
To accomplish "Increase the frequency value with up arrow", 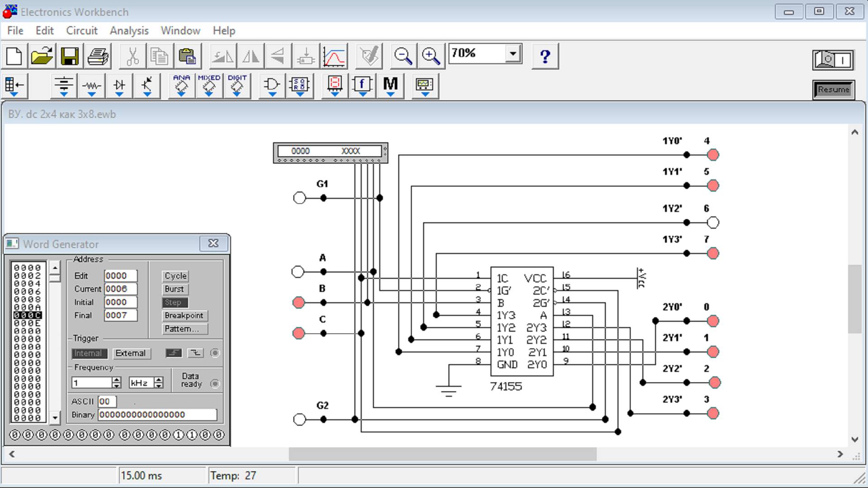I will tap(117, 380).
